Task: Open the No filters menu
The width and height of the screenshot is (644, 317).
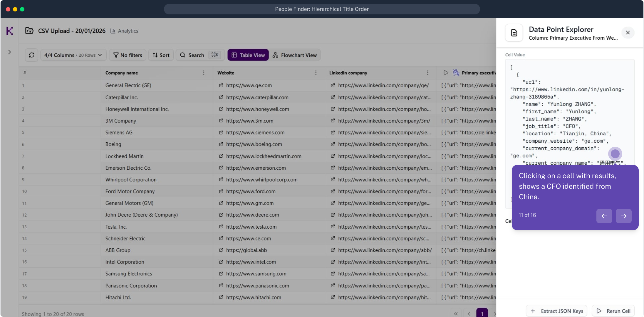Action: tap(128, 55)
